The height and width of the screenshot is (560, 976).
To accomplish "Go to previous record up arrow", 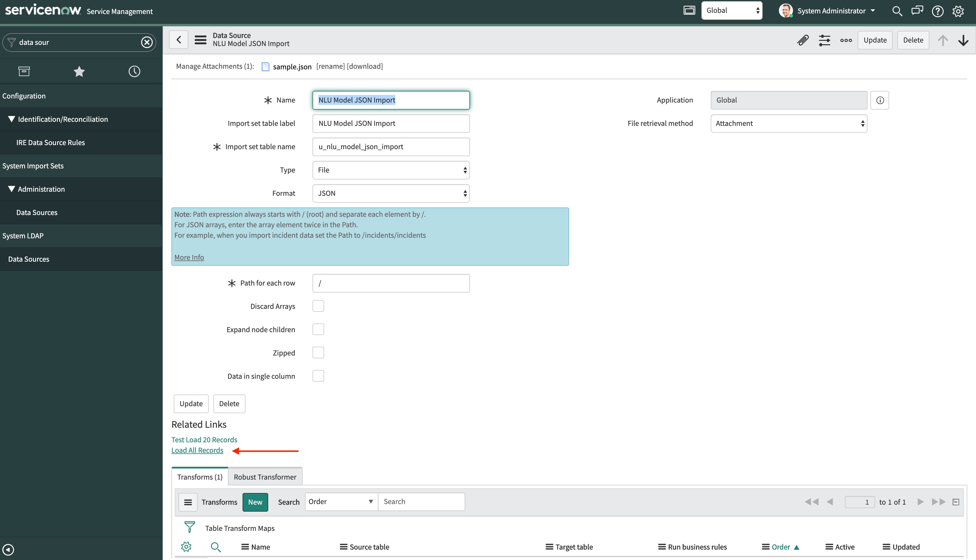I will coord(942,40).
